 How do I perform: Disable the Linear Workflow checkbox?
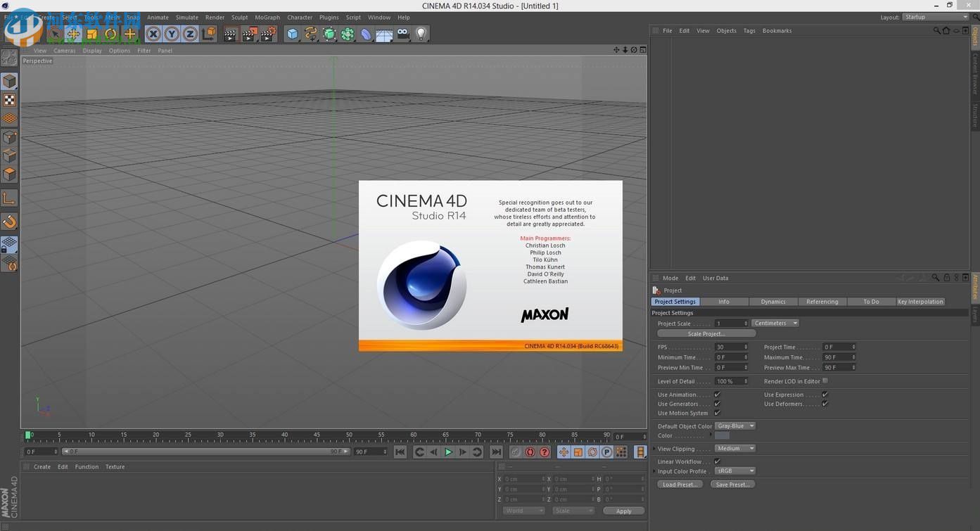click(x=717, y=461)
